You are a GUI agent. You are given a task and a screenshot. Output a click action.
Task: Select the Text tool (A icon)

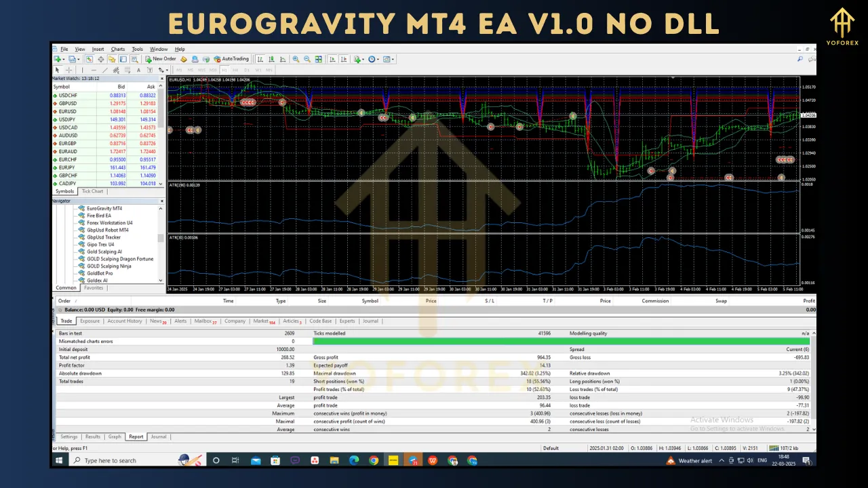139,70
